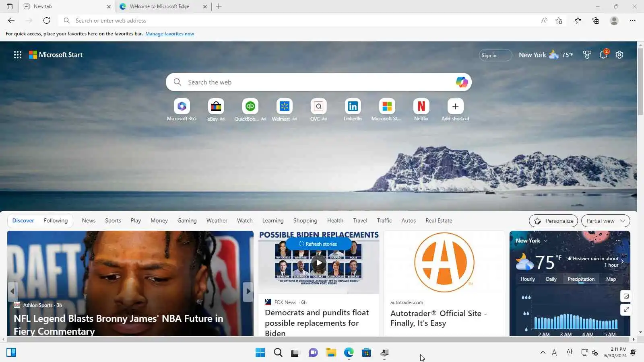The height and width of the screenshot is (362, 644).
Task: Open the News category
Action: click(x=89, y=220)
